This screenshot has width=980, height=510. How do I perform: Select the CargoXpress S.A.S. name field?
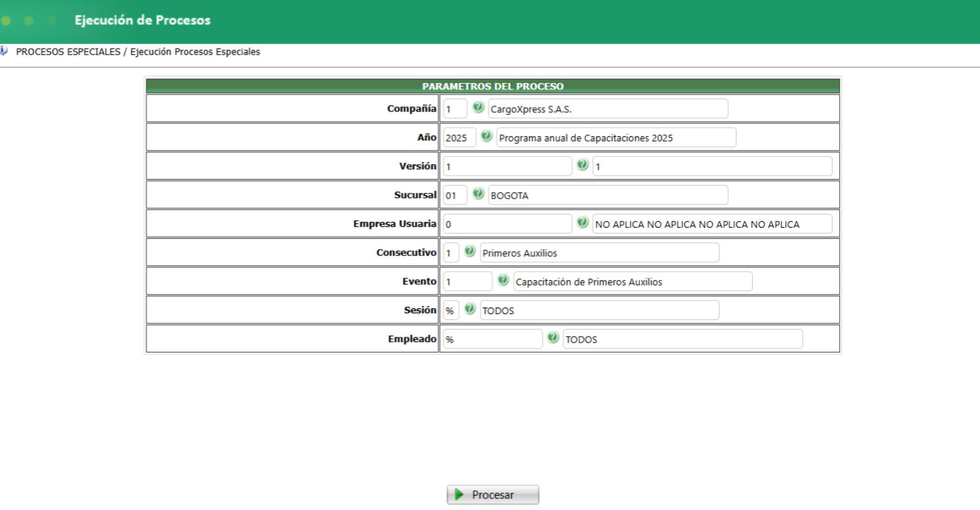[608, 109]
